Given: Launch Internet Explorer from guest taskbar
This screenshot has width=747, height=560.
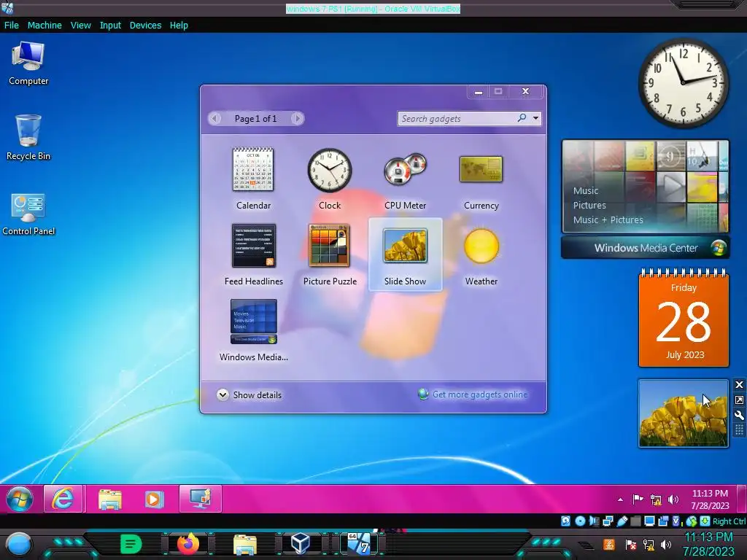Looking at the screenshot, I should coord(64,499).
